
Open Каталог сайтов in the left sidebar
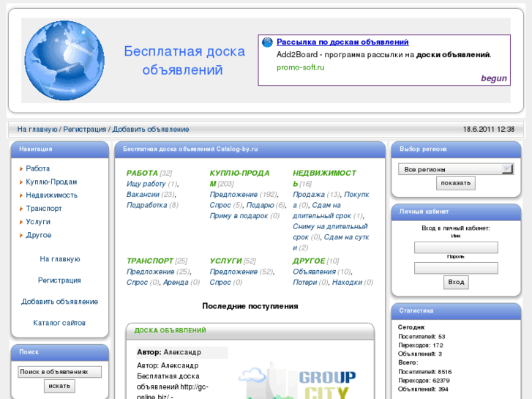59,323
